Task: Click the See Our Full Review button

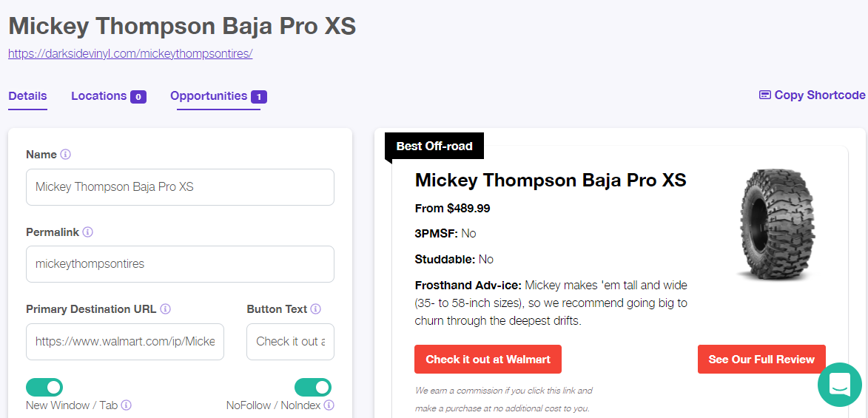Action: tap(761, 360)
